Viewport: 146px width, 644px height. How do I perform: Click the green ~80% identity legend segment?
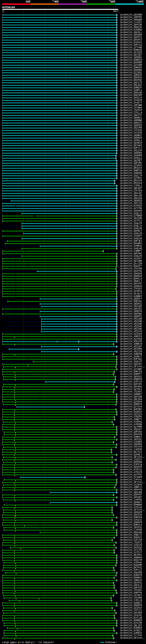coord(101,4)
